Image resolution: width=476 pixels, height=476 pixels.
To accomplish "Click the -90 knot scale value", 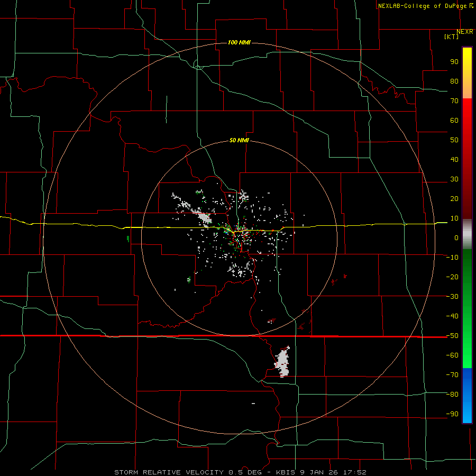I will [452, 414].
